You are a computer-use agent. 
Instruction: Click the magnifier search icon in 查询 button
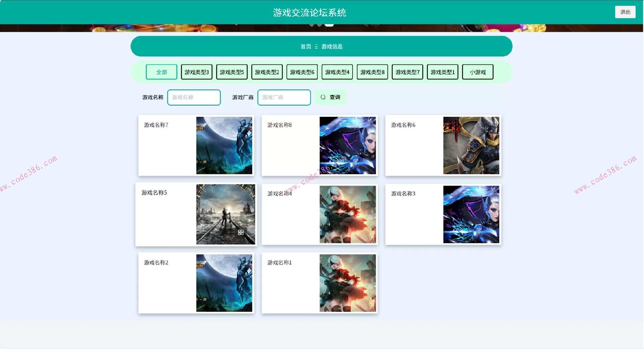[323, 97]
